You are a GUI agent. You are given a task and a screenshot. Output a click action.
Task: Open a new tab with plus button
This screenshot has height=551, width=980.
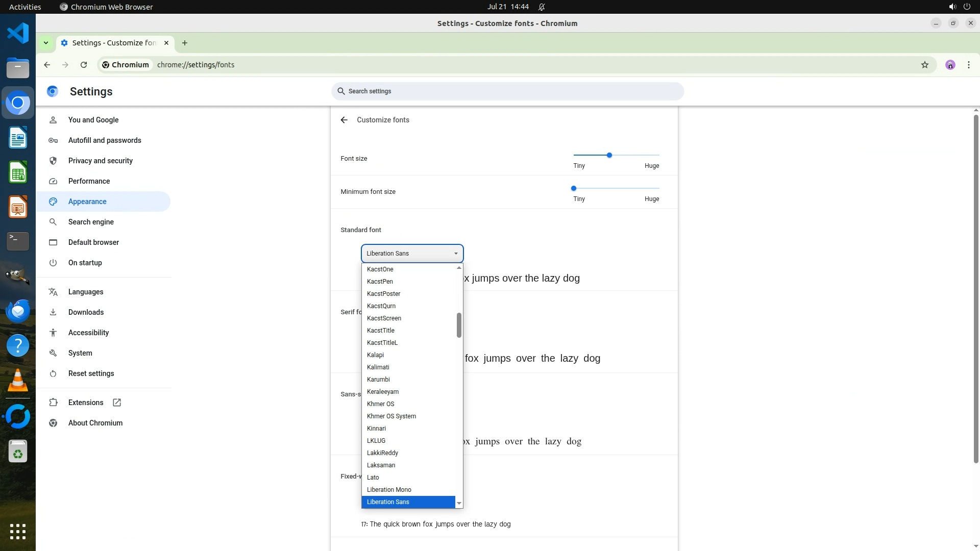pos(185,43)
